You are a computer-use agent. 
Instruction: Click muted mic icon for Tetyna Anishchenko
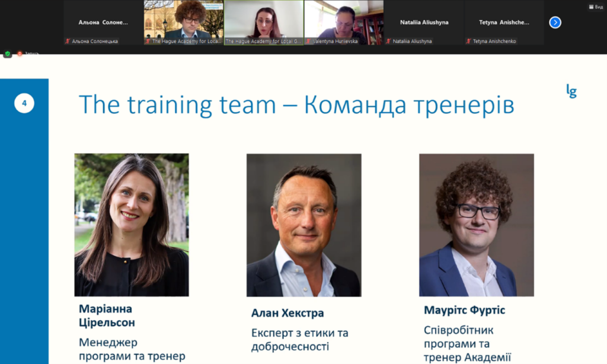coord(468,41)
